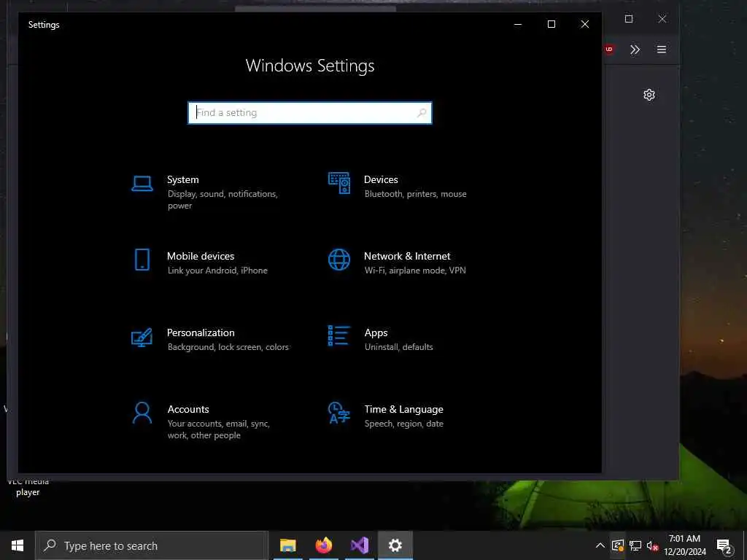Click 'Speech, region, date' description text

pyautogui.click(x=404, y=424)
